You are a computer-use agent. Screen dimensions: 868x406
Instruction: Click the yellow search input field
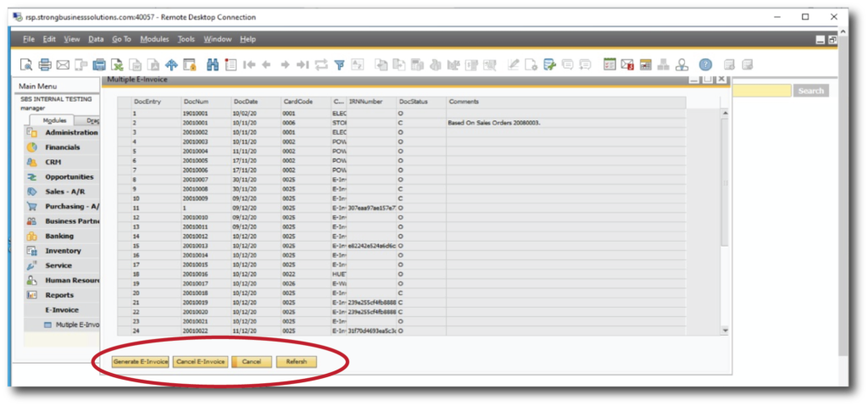pos(759,91)
